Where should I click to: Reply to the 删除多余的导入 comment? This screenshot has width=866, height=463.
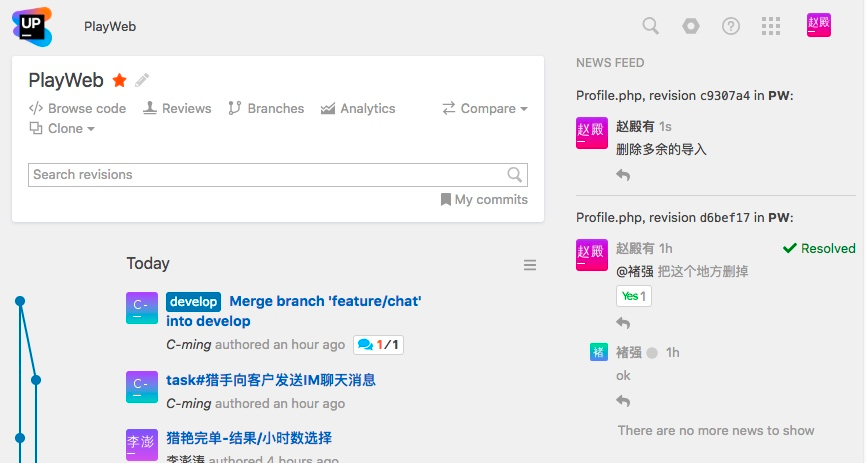pyautogui.click(x=623, y=175)
